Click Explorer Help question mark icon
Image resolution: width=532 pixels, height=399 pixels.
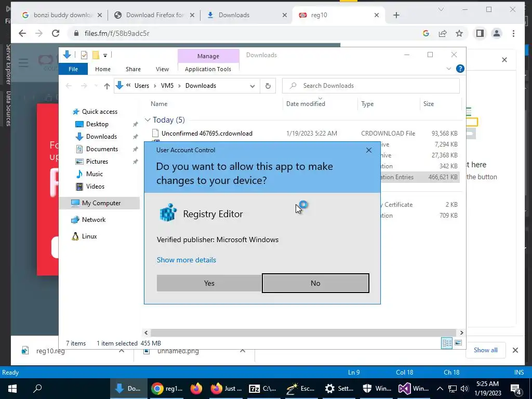point(460,69)
